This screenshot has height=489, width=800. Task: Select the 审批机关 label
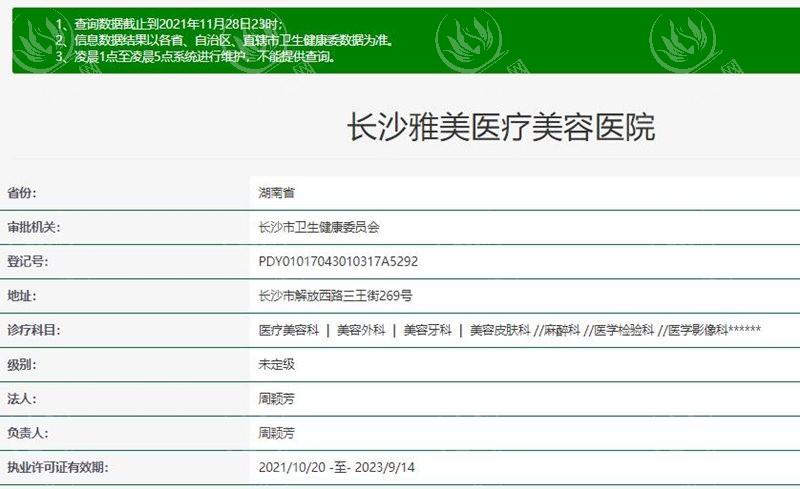coord(33,227)
